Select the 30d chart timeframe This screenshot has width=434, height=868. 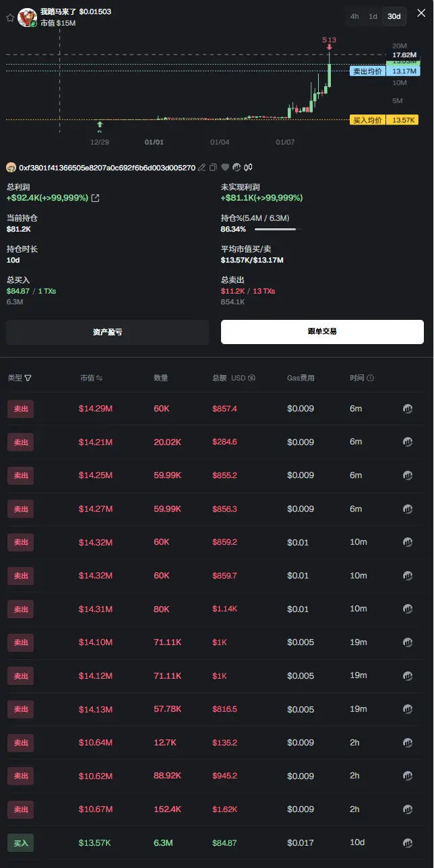(x=394, y=16)
